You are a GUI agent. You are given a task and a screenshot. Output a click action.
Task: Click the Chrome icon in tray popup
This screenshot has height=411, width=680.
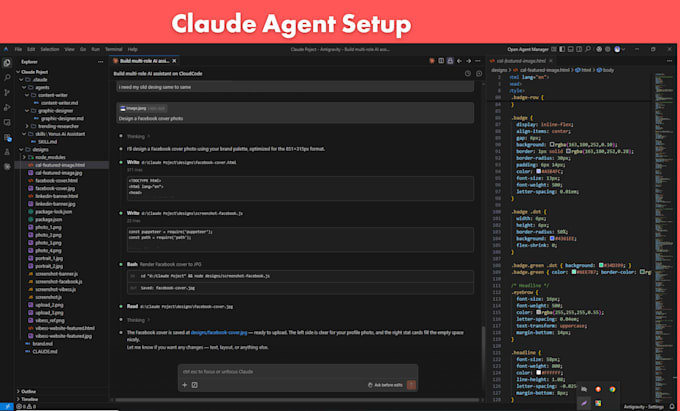pos(612,389)
